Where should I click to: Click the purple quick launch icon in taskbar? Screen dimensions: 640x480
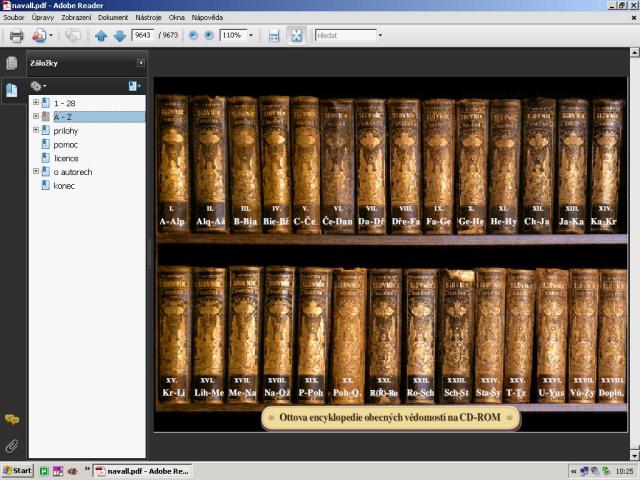point(58,471)
